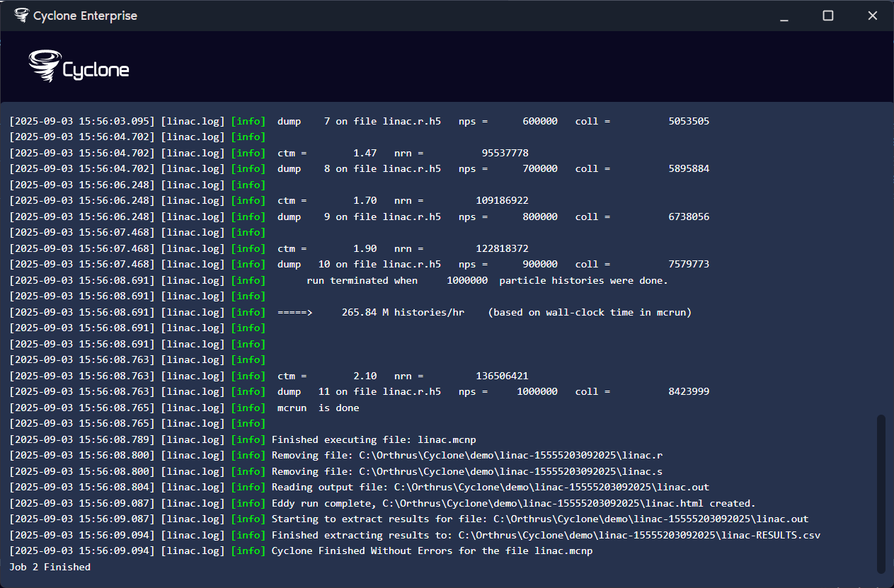The width and height of the screenshot is (894, 588).
Task: Click the Job 2 Finished status text
Action: pyautogui.click(x=49, y=566)
